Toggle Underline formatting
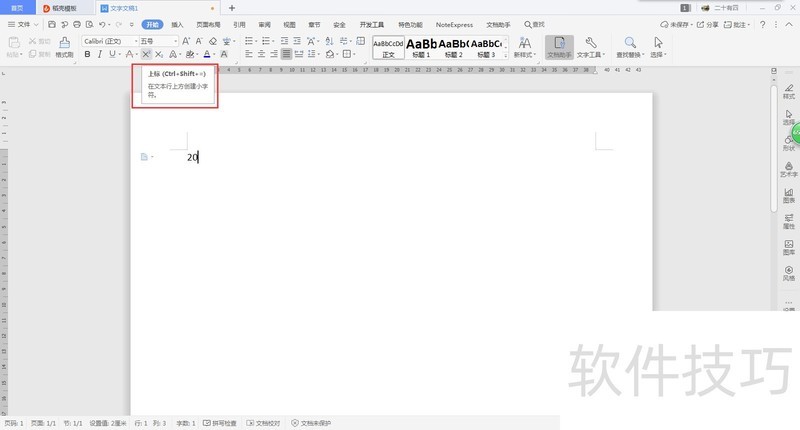800x430 pixels. click(112, 54)
